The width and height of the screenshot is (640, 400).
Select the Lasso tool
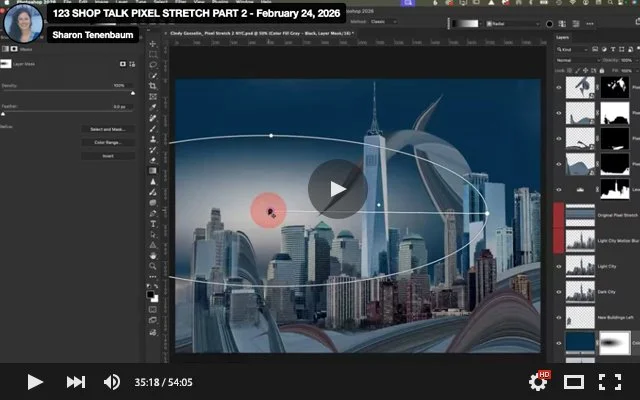pyautogui.click(x=153, y=65)
